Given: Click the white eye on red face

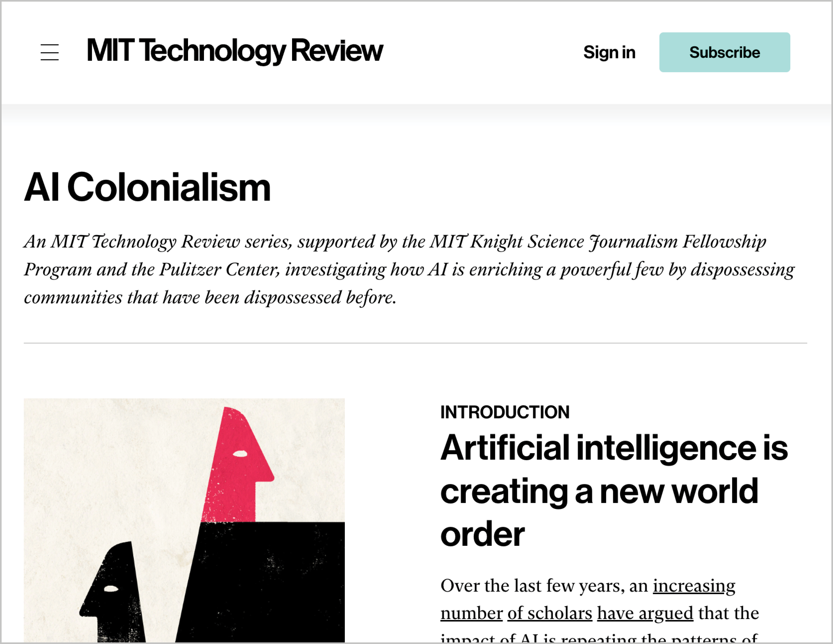Looking at the screenshot, I should 240,454.
